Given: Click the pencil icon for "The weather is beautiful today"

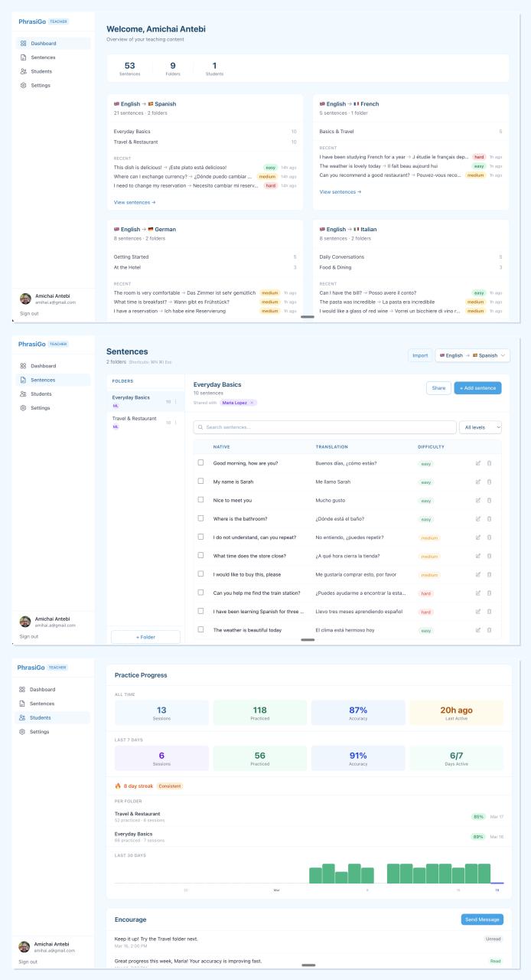Looking at the screenshot, I should click(x=478, y=630).
